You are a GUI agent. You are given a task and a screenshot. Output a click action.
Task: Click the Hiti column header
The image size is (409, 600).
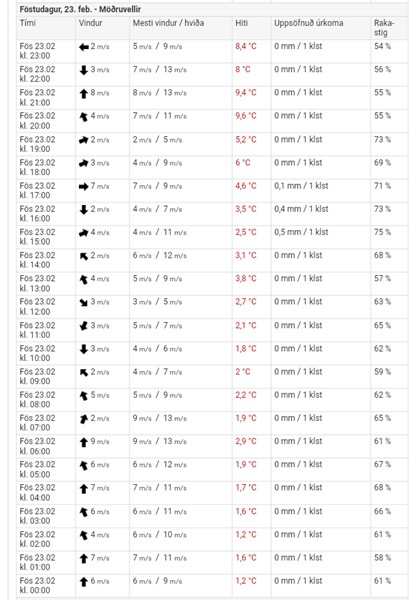[241, 23]
